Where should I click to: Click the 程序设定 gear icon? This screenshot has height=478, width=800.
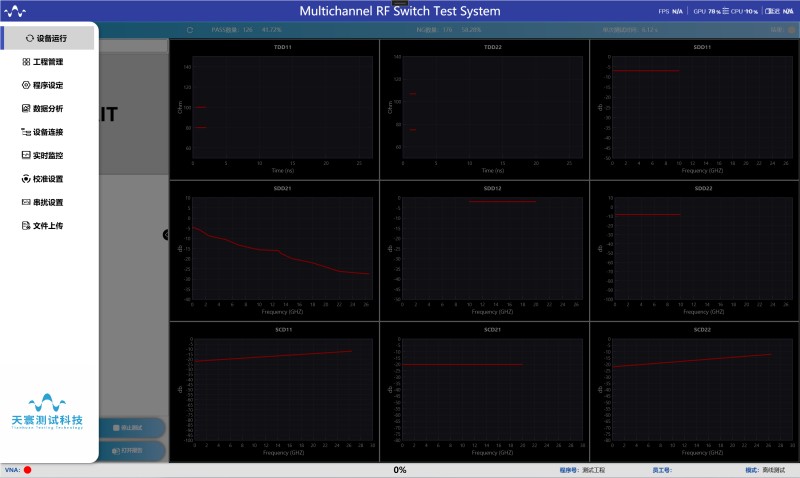point(26,85)
